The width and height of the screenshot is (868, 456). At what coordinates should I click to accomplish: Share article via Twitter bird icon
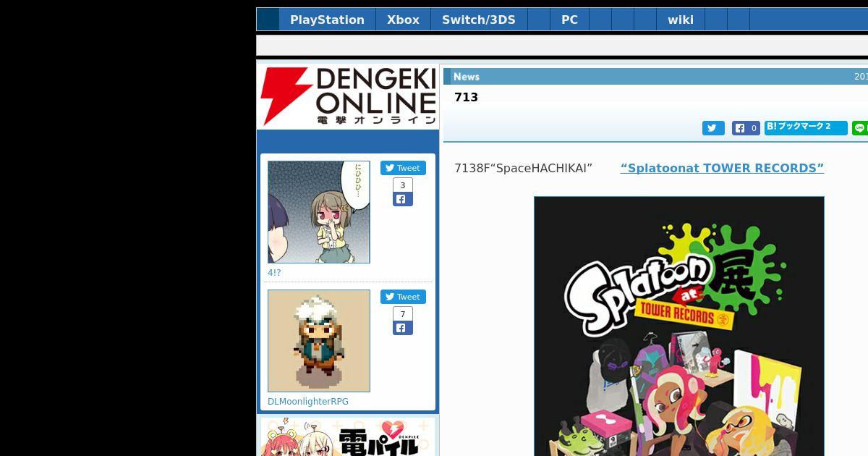[713, 128]
